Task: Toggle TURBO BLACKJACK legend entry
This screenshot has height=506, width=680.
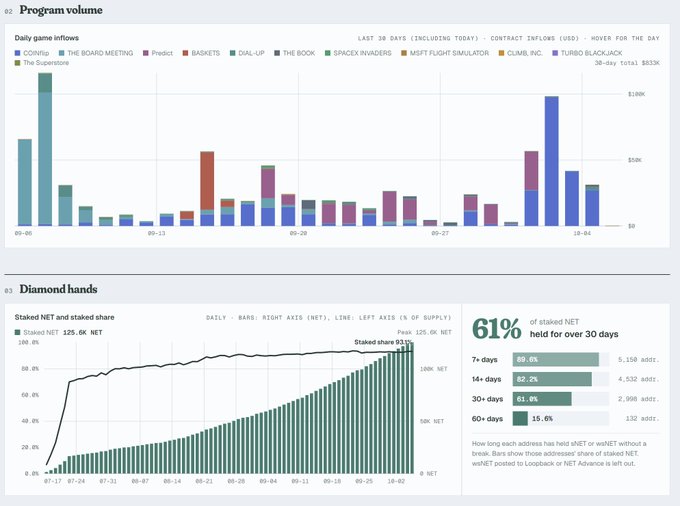Action: 587,53
